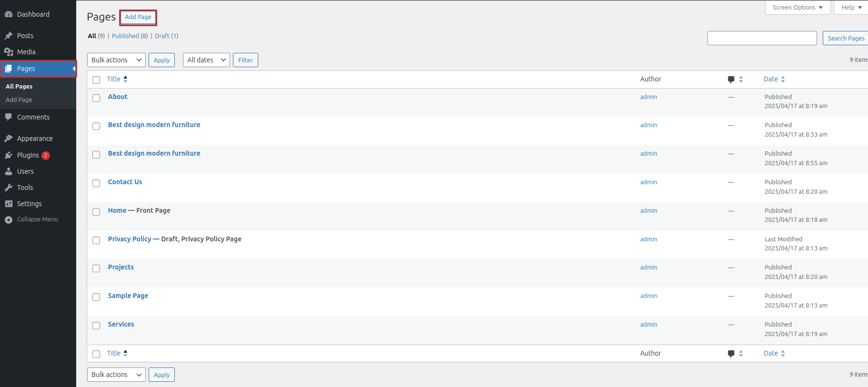Click the Posts pushpin icon

(x=9, y=36)
